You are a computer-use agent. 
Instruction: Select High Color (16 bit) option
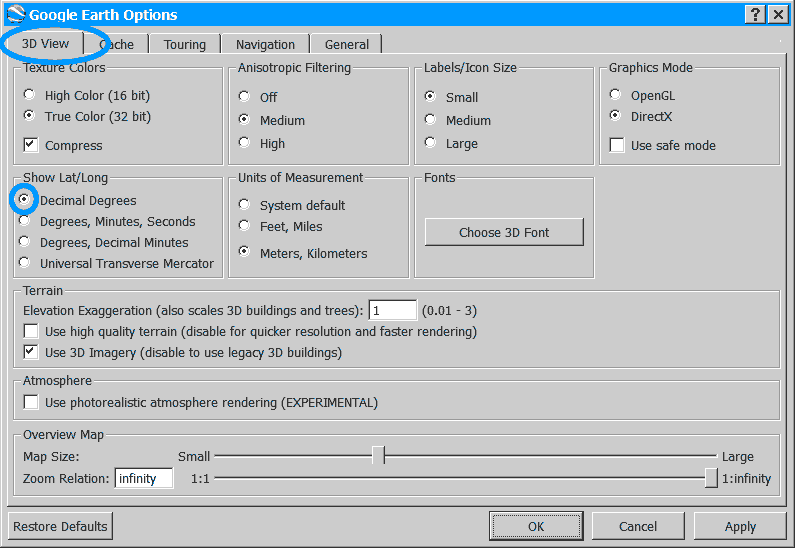click(30, 95)
